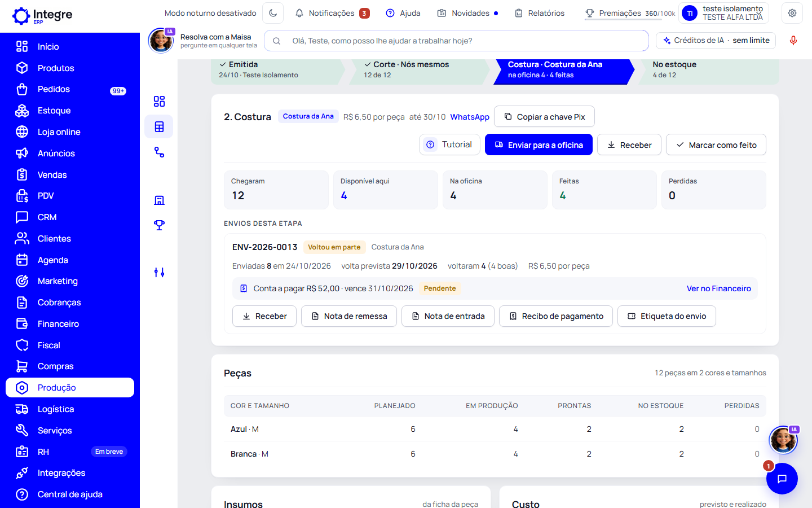The image size is (812, 508).
Task: Click the TI user avatar circle
Action: pos(690,13)
